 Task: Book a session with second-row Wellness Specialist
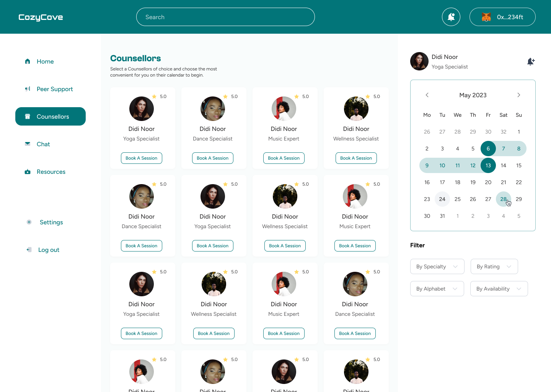[285, 246]
